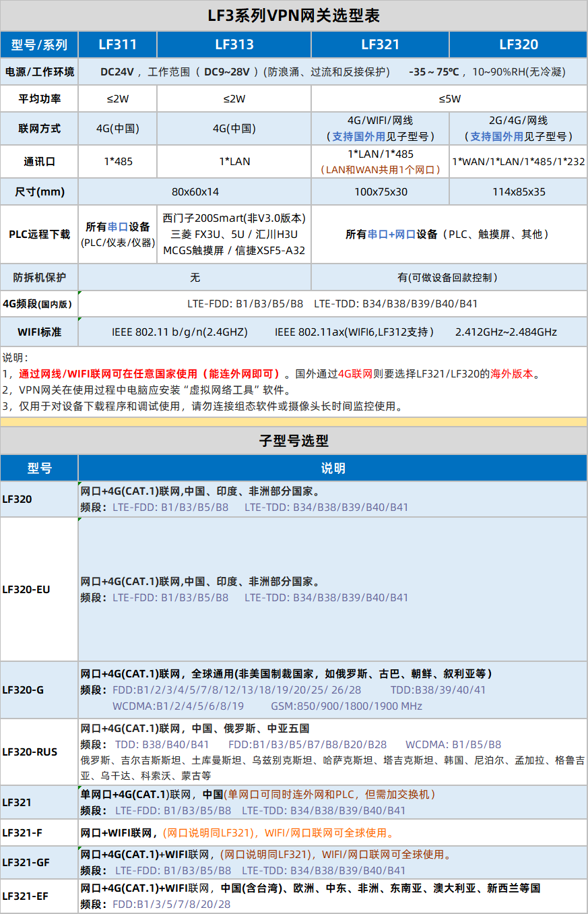The image size is (588, 914).
Task: Select the 通讯口 row label
Action: click(39, 162)
